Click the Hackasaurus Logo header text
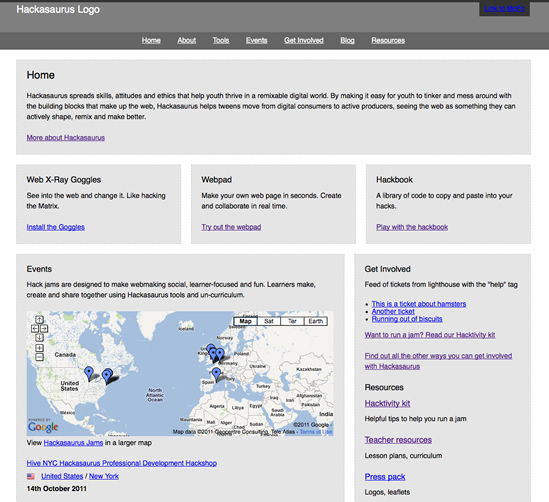Image resolution: width=549 pixels, height=502 pixels. point(58,9)
